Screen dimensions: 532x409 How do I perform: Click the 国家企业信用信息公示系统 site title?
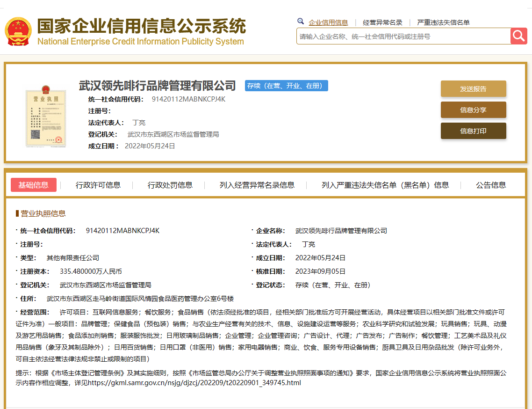tap(142, 26)
